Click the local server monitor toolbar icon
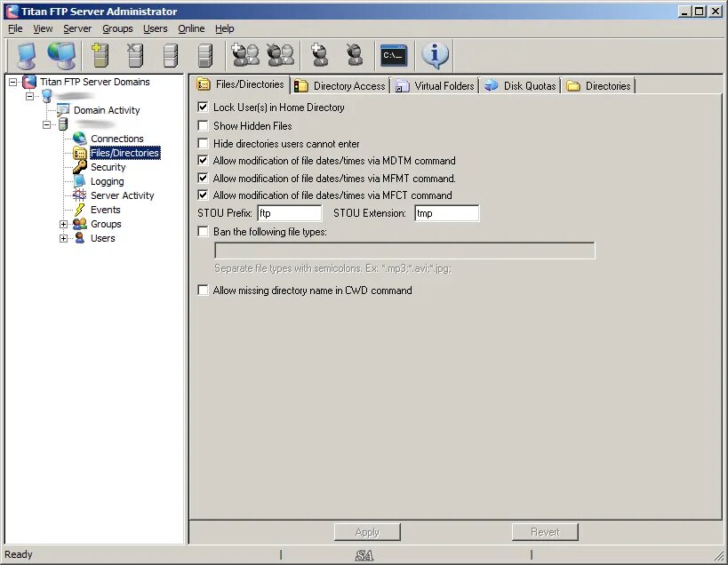This screenshot has height=565, width=728. (27, 56)
